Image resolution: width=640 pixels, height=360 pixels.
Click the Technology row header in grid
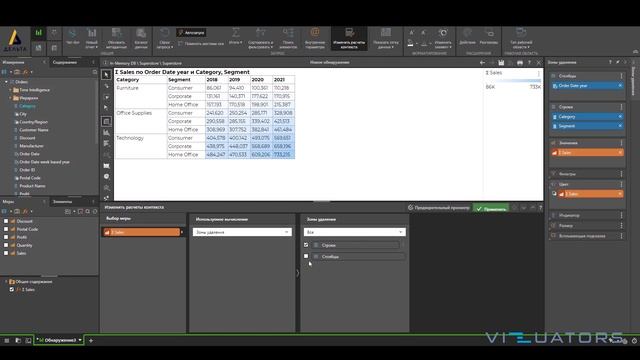tap(130, 138)
